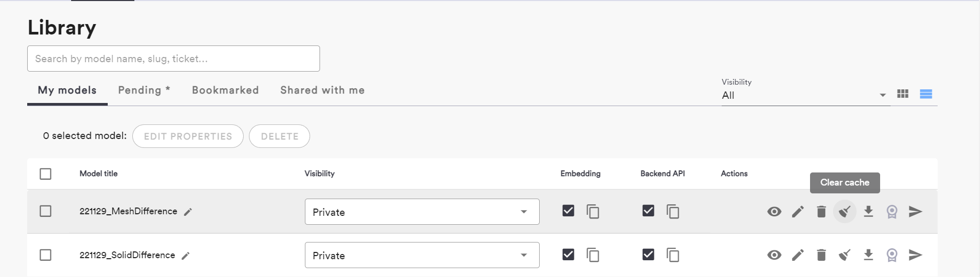The width and height of the screenshot is (980, 277).
Task: Edit 221129_MeshDifference model from actions
Action: pos(797,212)
